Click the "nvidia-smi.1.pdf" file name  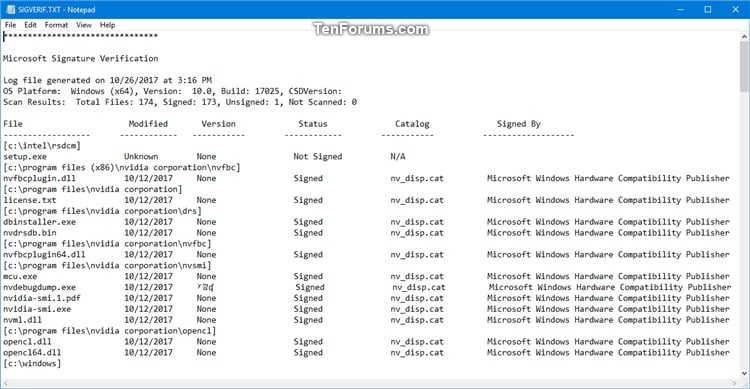42,298
